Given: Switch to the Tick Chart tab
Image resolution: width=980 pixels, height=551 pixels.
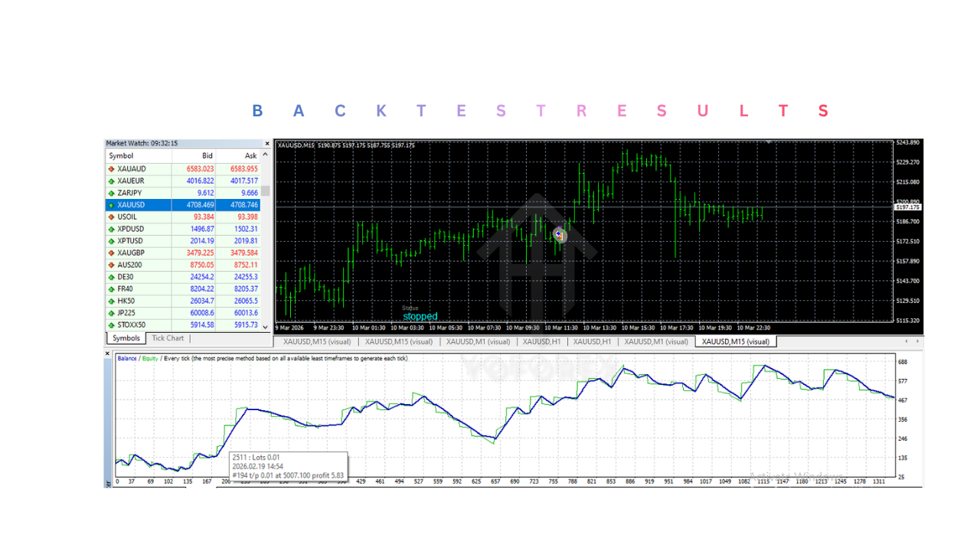Looking at the screenshot, I should pyautogui.click(x=167, y=338).
